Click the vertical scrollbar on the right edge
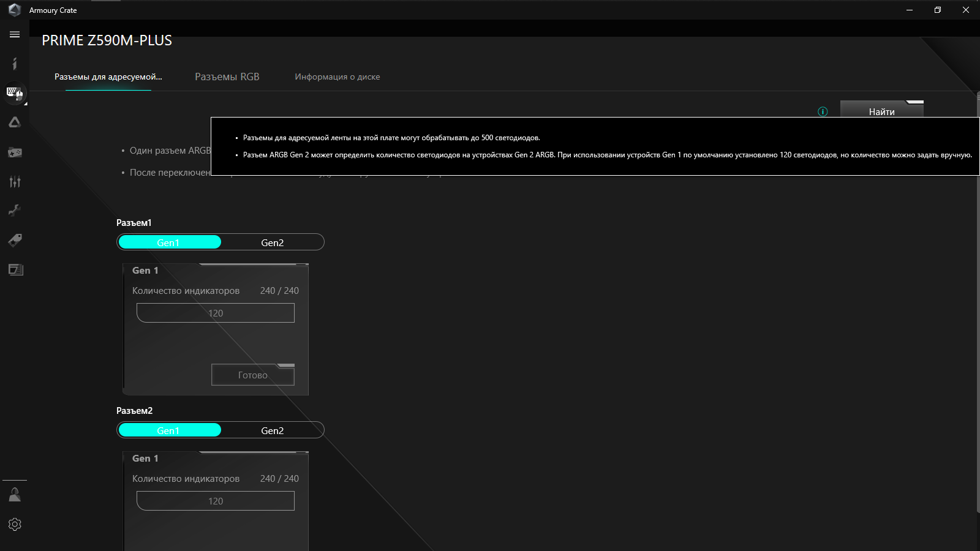This screenshot has height=551, width=980. pyautogui.click(x=978, y=302)
